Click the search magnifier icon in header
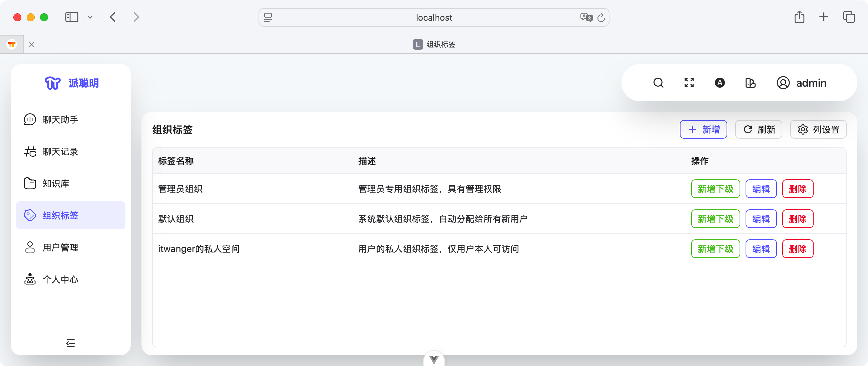Screen dimensions: 868x366 pos(658,83)
